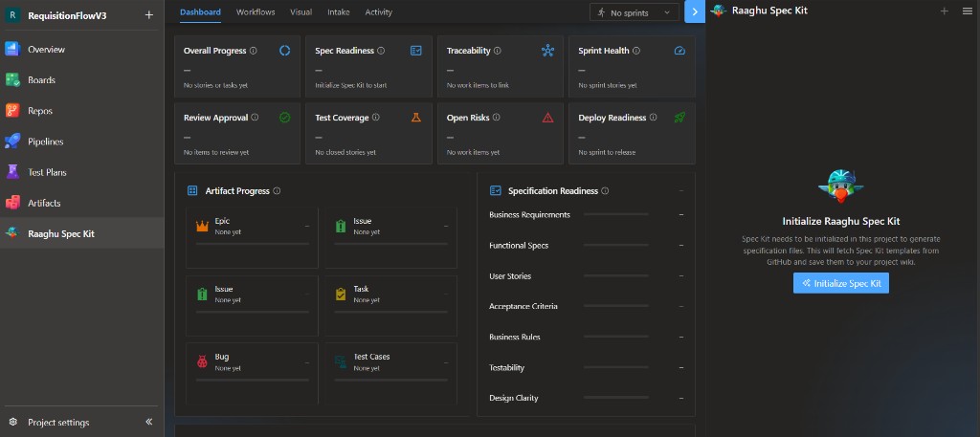Open the Epic artifact card
Viewport: 980px width, 437px height.
[x=252, y=238]
